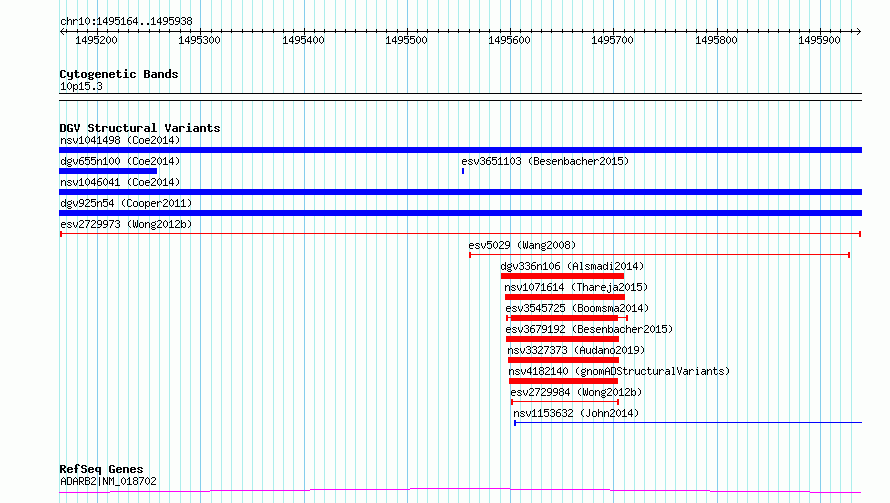Click ruler position 1495600
Image resolution: width=890 pixels, height=503 pixels.
pos(509,40)
